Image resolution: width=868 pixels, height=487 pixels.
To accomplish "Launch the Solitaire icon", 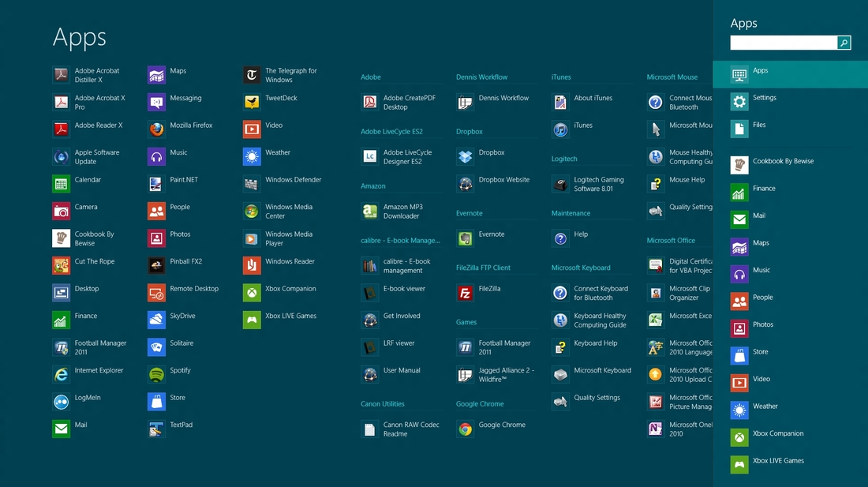I will (156, 347).
